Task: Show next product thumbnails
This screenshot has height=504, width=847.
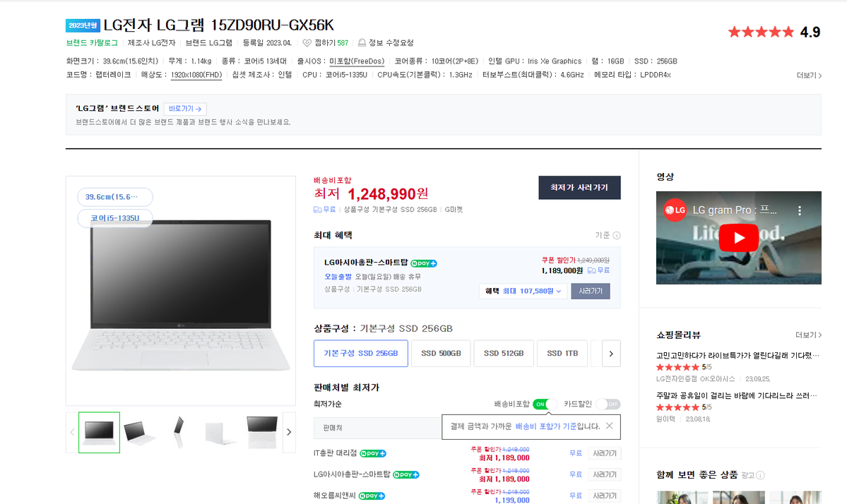Action: pos(289,432)
